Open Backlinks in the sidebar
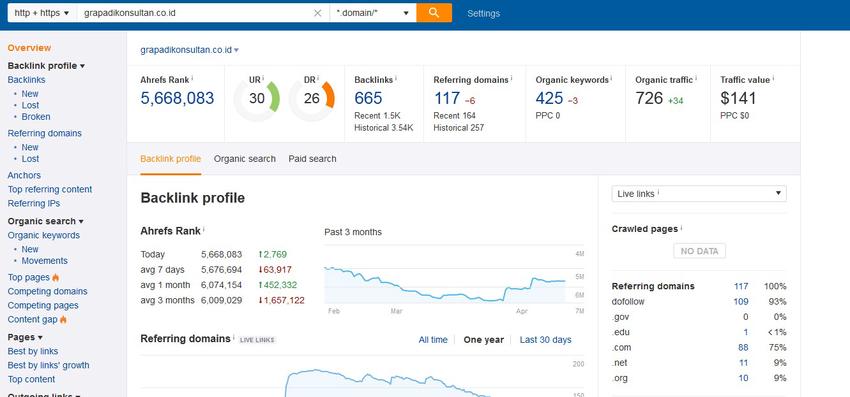The width and height of the screenshot is (850, 397). pos(27,80)
